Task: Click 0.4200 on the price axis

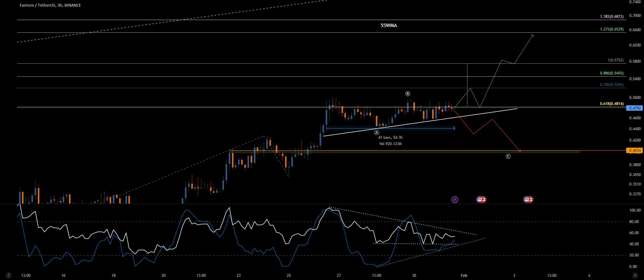Action: [x=635, y=140]
